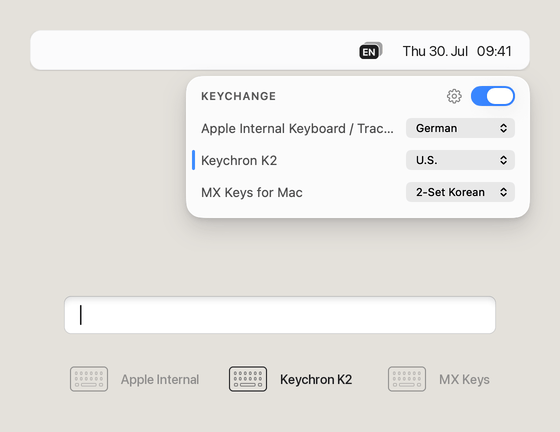Click the MX Keys keyboard icon
560x432 pixels.
[x=407, y=379]
